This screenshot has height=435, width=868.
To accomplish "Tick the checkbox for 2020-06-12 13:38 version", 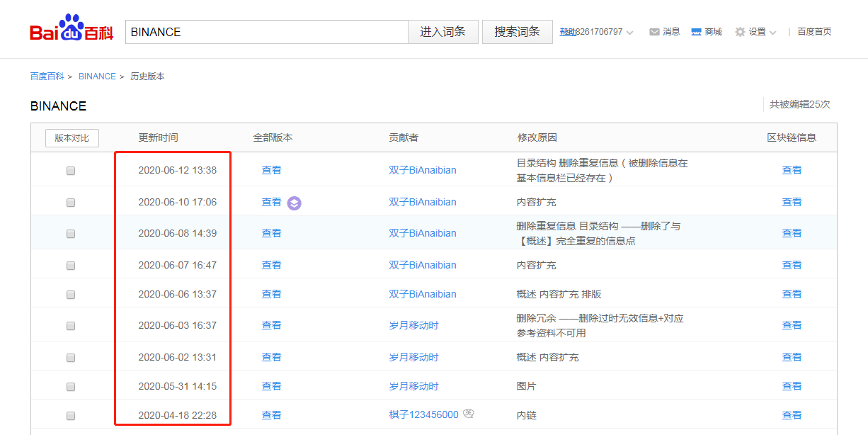I will pyautogui.click(x=71, y=171).
